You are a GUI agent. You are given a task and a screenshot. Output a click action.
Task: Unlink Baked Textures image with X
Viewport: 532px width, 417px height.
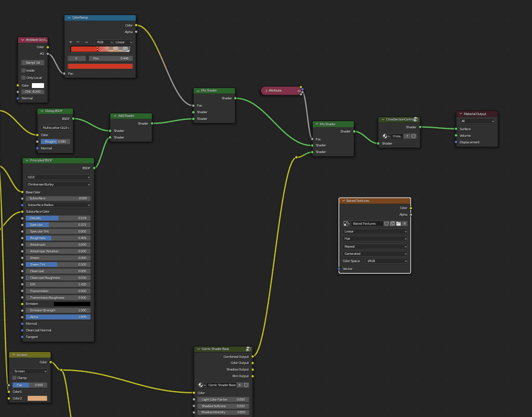tap(404, 224)
